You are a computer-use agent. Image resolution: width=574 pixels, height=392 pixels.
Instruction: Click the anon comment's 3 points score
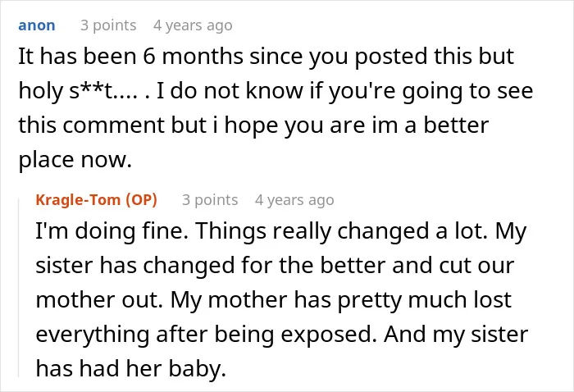[108, 25]
